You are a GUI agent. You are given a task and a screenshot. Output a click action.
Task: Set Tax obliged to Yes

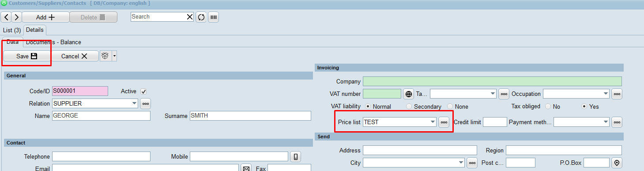584,106
